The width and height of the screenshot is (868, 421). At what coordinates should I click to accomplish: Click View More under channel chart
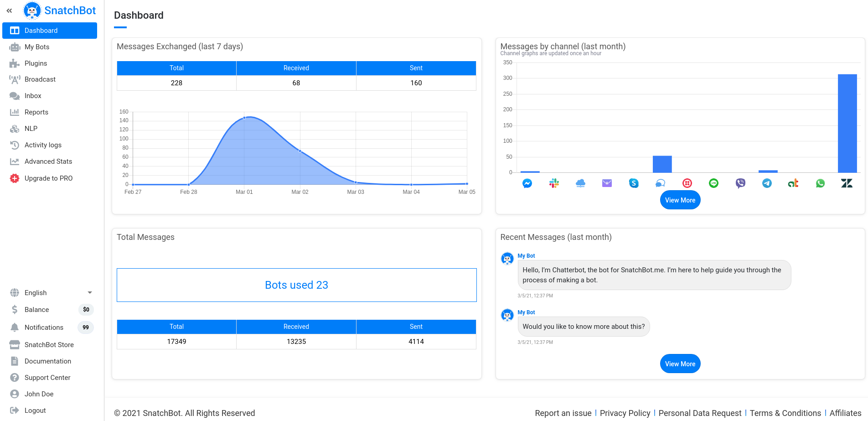[680, 200]
